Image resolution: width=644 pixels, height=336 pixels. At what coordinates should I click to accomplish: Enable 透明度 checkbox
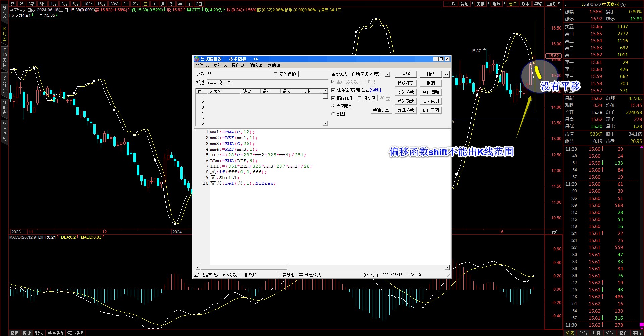coord(360,98)
